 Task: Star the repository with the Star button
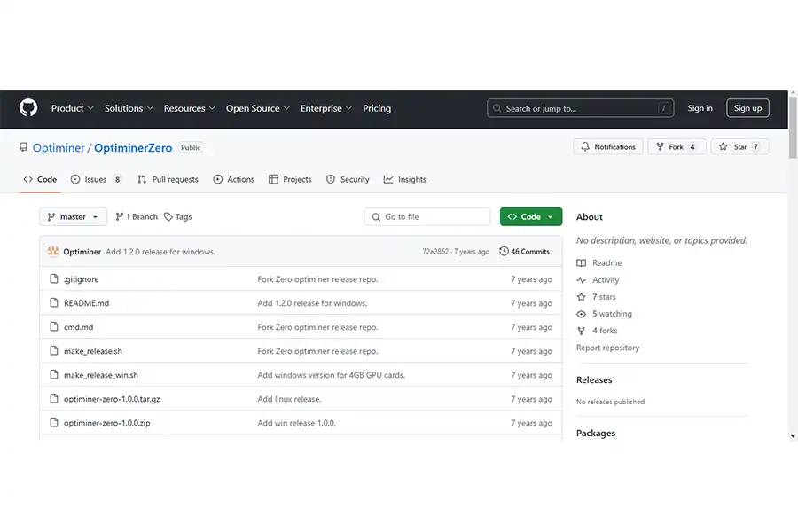[x=740, y=146]
